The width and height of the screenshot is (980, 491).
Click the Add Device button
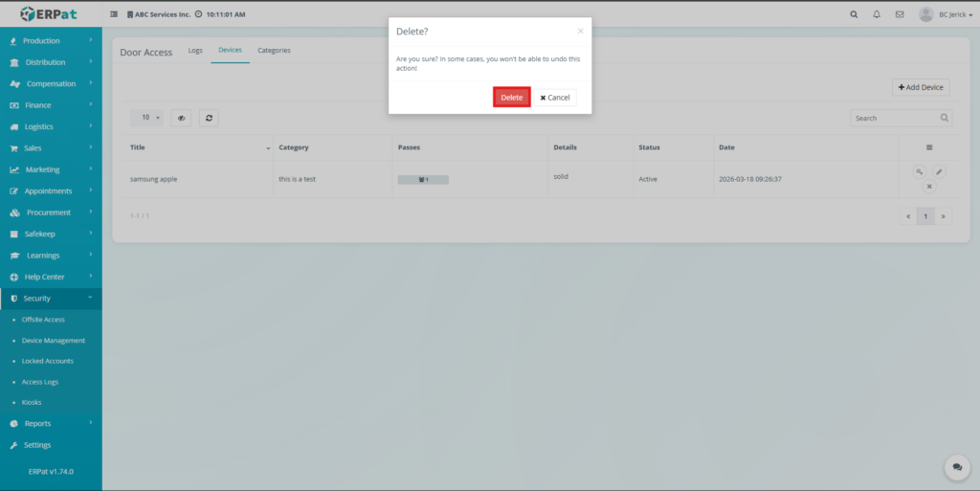click(x=921, y=87)
